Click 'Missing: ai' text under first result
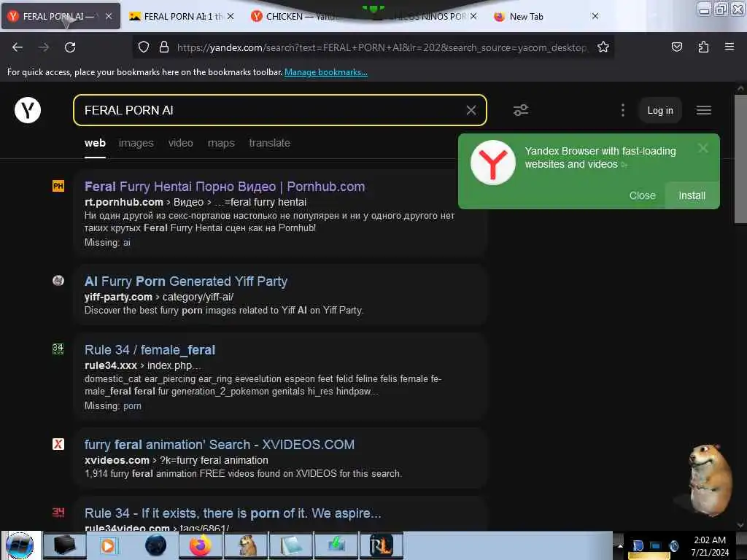Viewport: 747px width, 560px height. pyautogui.click(x=107, y=242)
